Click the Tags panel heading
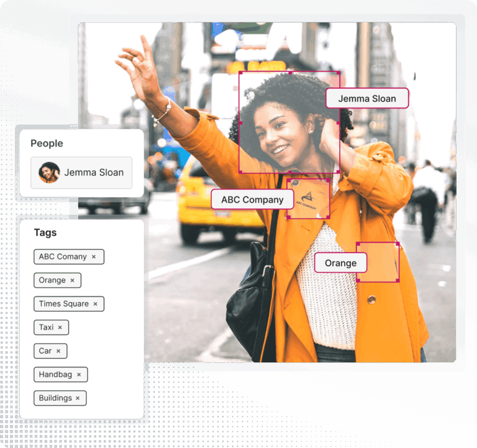Screen dimensions: 477x448 pyautogui.click(x=45, y=233)
